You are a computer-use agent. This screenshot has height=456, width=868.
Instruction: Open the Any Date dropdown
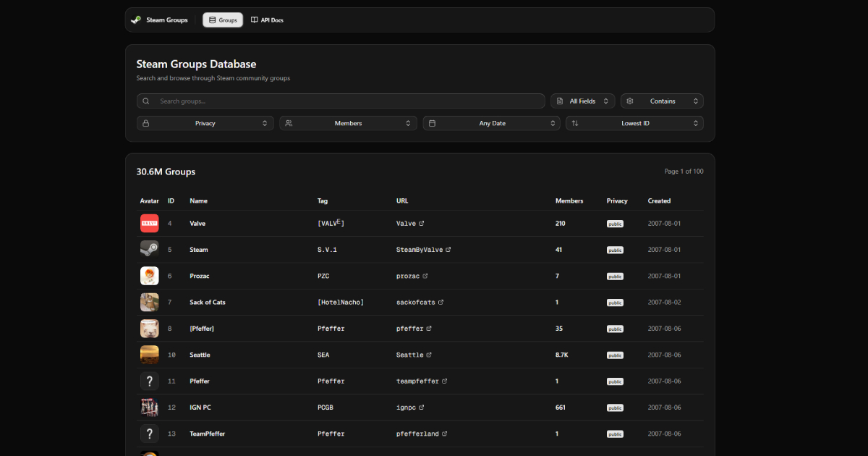pyautogui.click(x=492, y=123)
